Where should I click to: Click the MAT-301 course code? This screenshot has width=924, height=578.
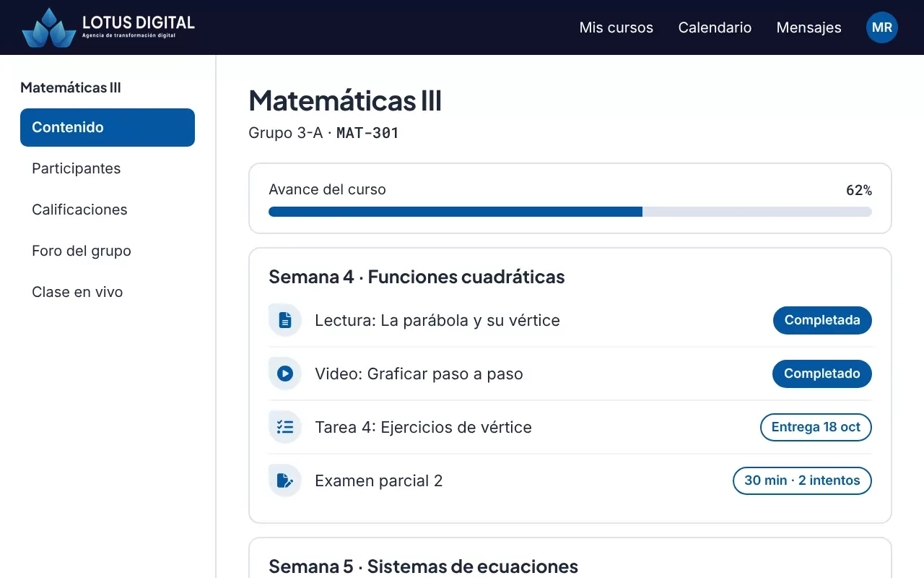[x=367, y=133]
